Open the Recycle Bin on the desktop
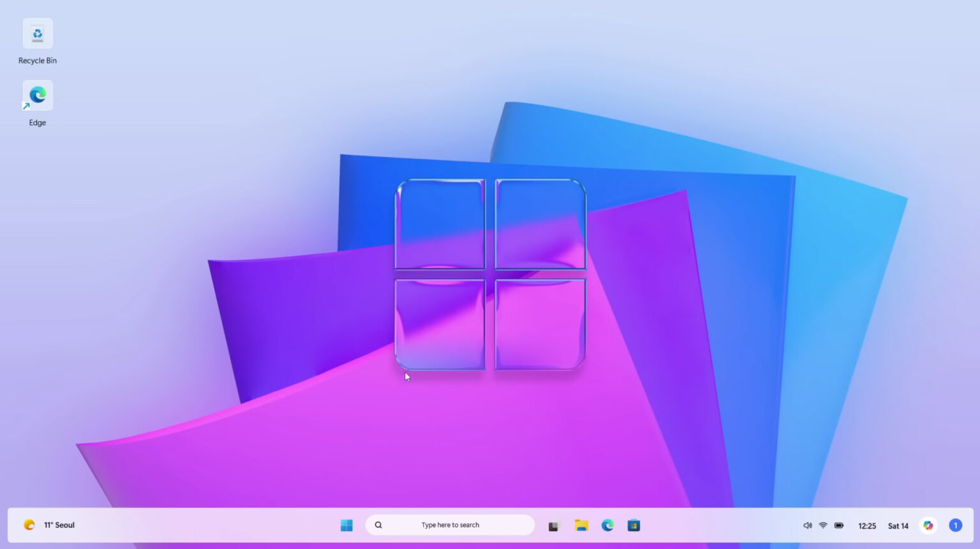Screen dimensions: 980x549 (x=37, y=33)
